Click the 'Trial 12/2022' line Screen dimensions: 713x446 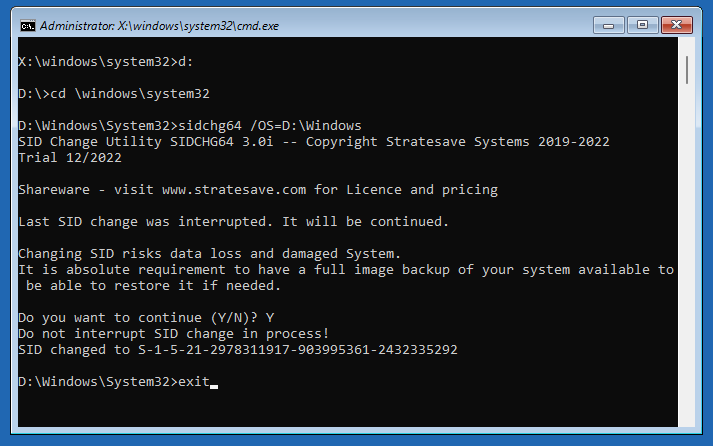70,158
